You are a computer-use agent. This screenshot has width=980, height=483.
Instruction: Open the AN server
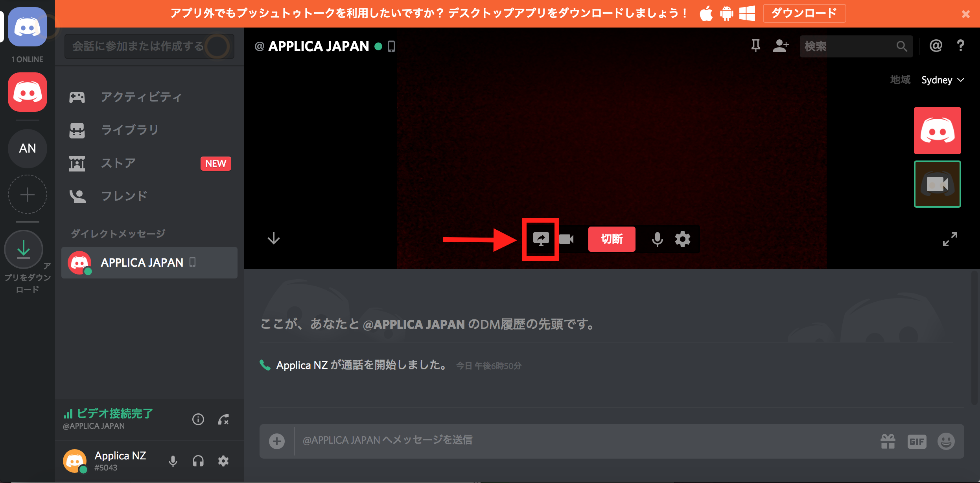pos(28,148)
